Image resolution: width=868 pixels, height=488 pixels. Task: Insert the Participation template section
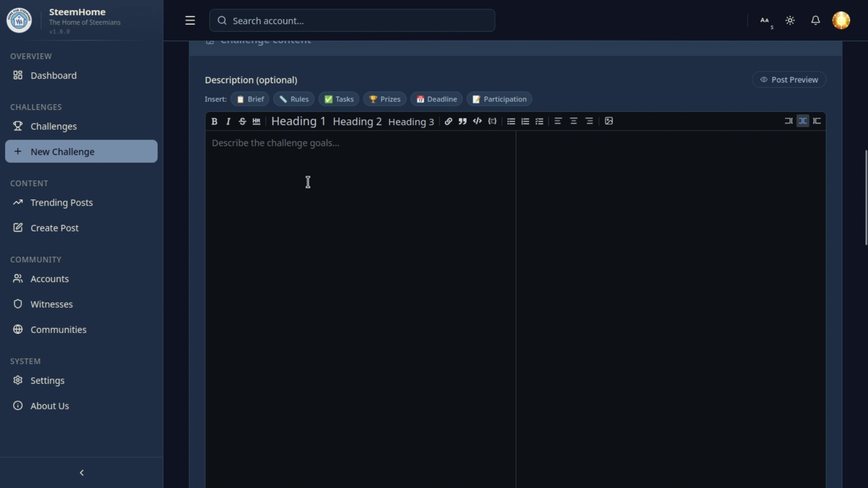pos(499,99)
